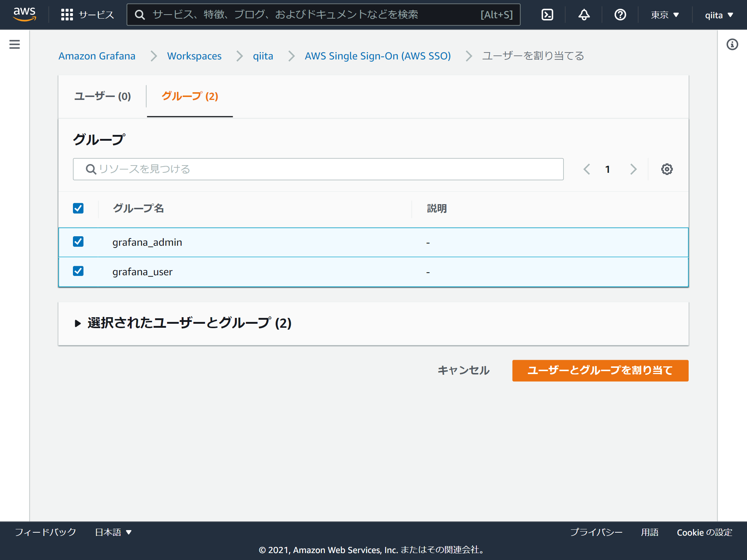This screenshot has height=560, width=747.
Task: Click ユーザーとグループを割り当て button
Action: click(x=600, y=370)
